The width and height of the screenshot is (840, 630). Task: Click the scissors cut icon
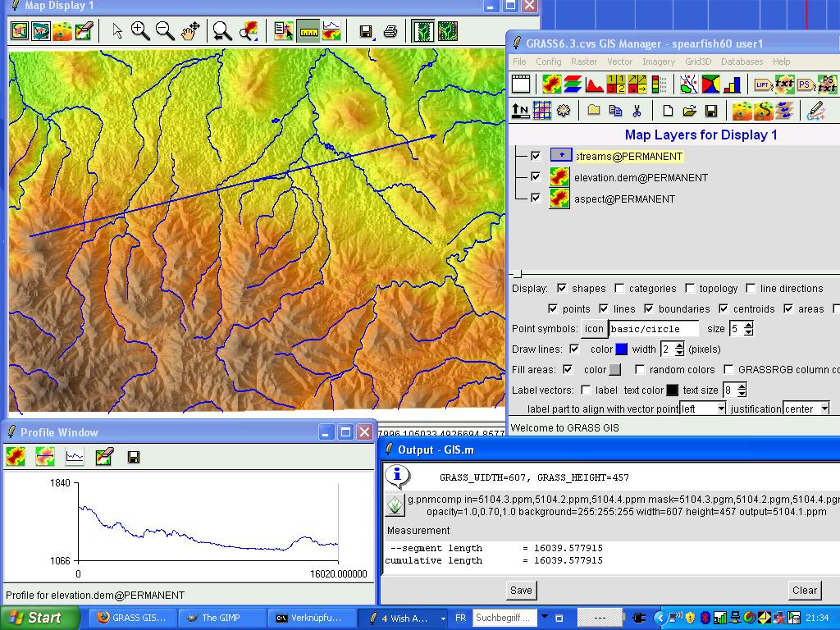[637, 110]
